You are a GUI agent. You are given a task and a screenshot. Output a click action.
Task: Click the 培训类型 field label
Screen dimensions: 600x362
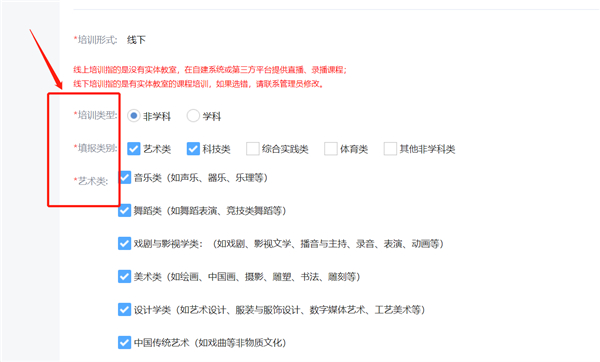coord(96,115)
